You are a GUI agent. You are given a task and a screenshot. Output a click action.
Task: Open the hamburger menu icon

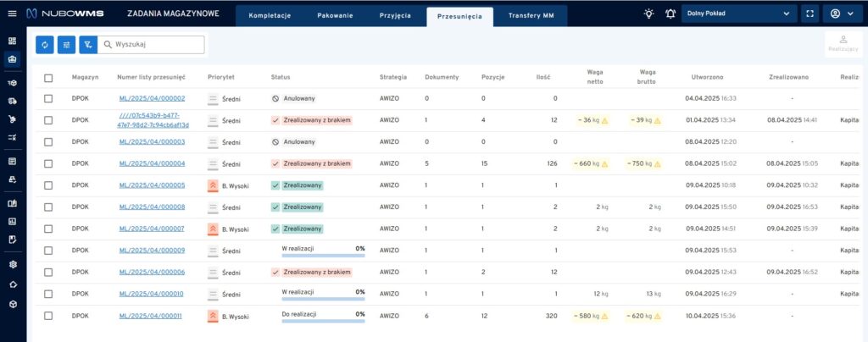(x=12, y=14)
